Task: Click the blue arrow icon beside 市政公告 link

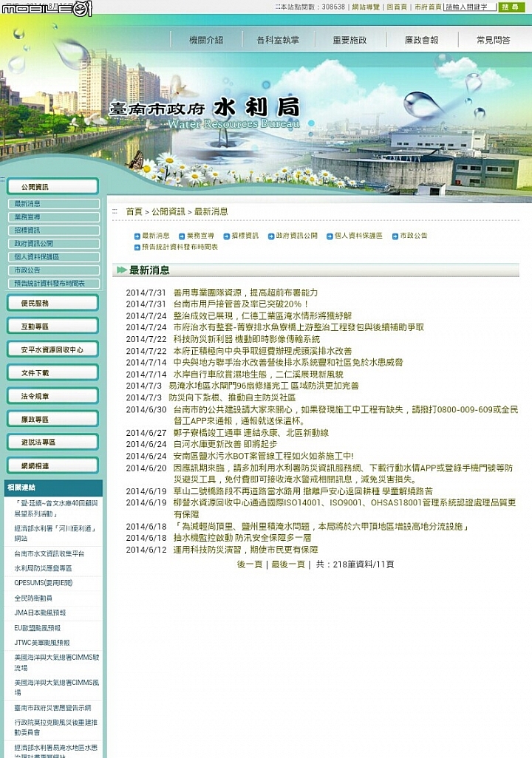Action: point(395,236)
